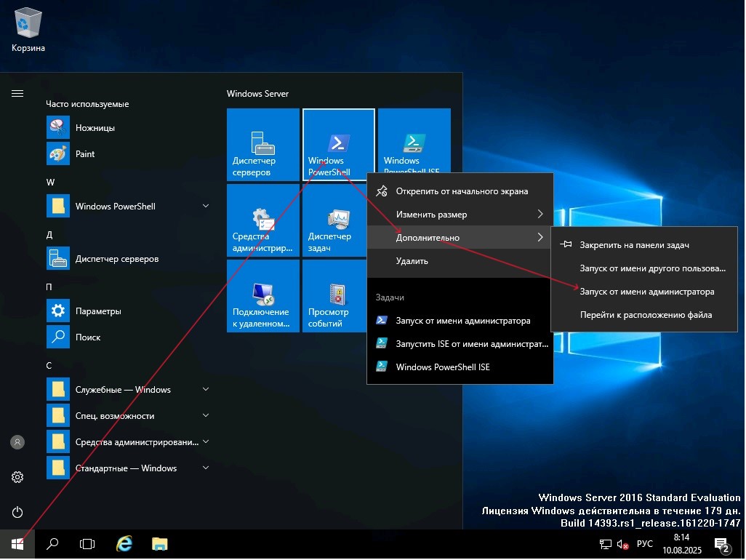
Task: Choose Закрепить на панели задач
Action: [x=634, y=245]
